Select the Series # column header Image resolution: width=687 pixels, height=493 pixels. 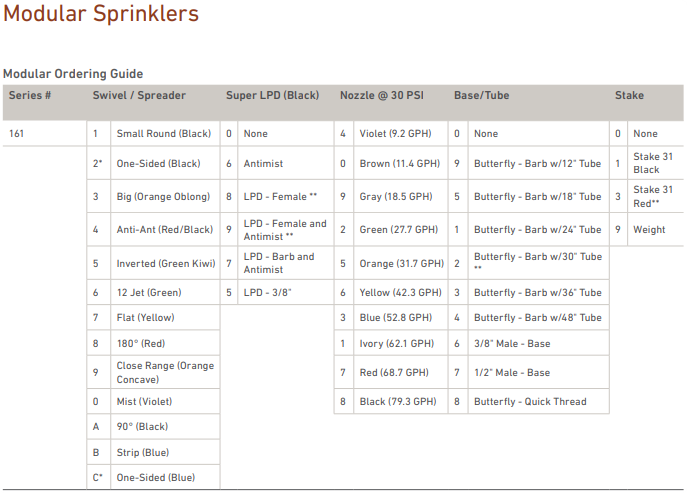coord(31,96)
